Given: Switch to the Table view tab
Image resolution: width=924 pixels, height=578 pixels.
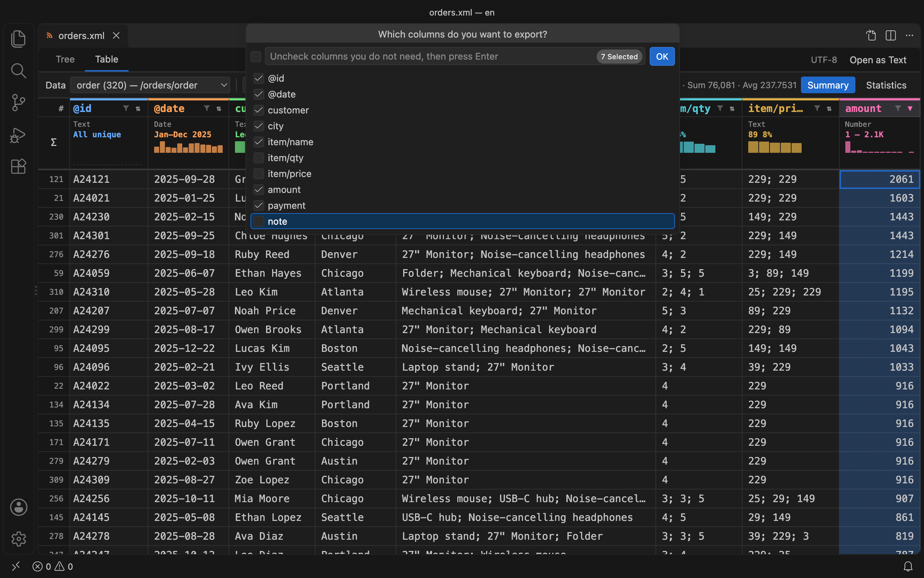Looking at the screenshot, I should 106,59.
